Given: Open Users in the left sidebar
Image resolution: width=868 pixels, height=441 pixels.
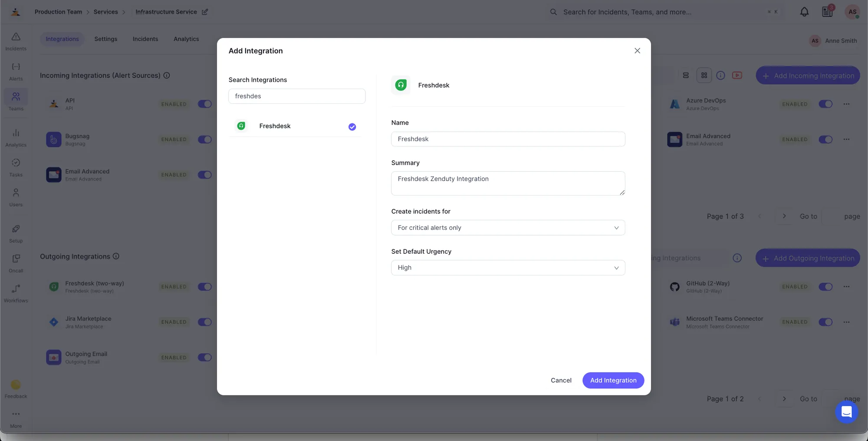Looking at the screenshot, I should (x=16, y=198).
